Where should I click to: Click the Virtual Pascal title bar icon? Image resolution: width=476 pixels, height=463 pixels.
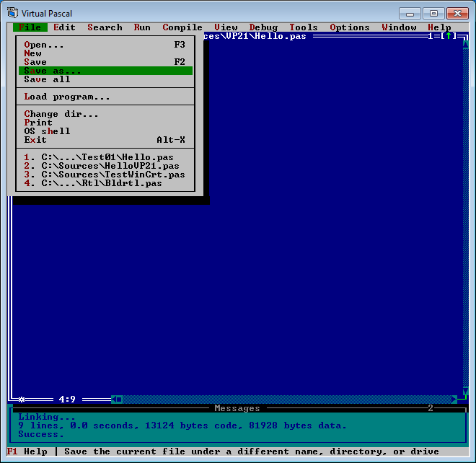12,13
